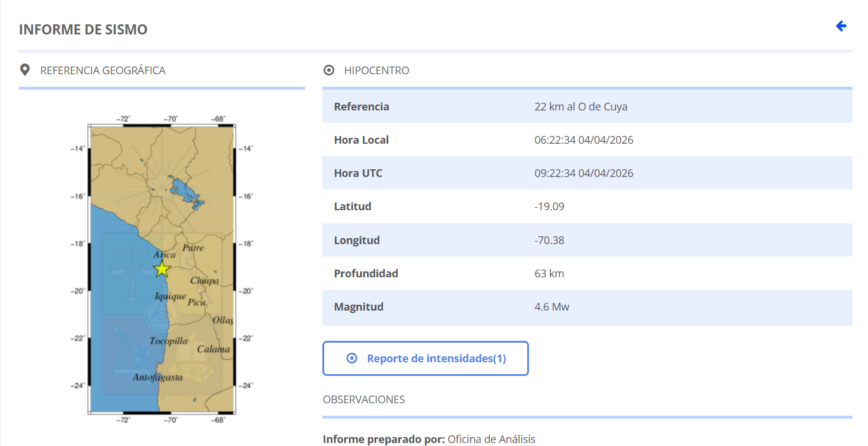This screenshot has width=868, height=446.
Task: Click the blue back arrow icon
Action: click(x=841, y=26)
